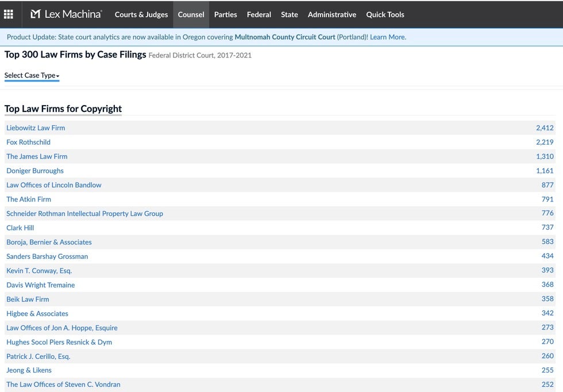Click Top 300 Law Firms by Case Filings title
The height and width of the screenshot is (392, 563).
click(75, 55)
